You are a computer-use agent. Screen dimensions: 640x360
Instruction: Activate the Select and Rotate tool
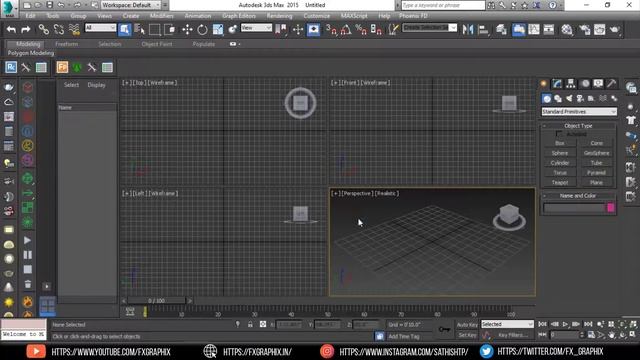pos(202,29)
